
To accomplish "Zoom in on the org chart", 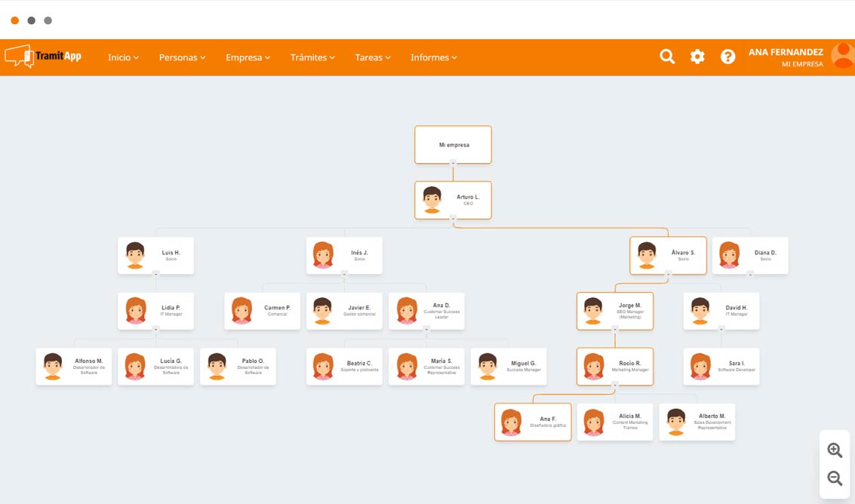I will [835, 450].
